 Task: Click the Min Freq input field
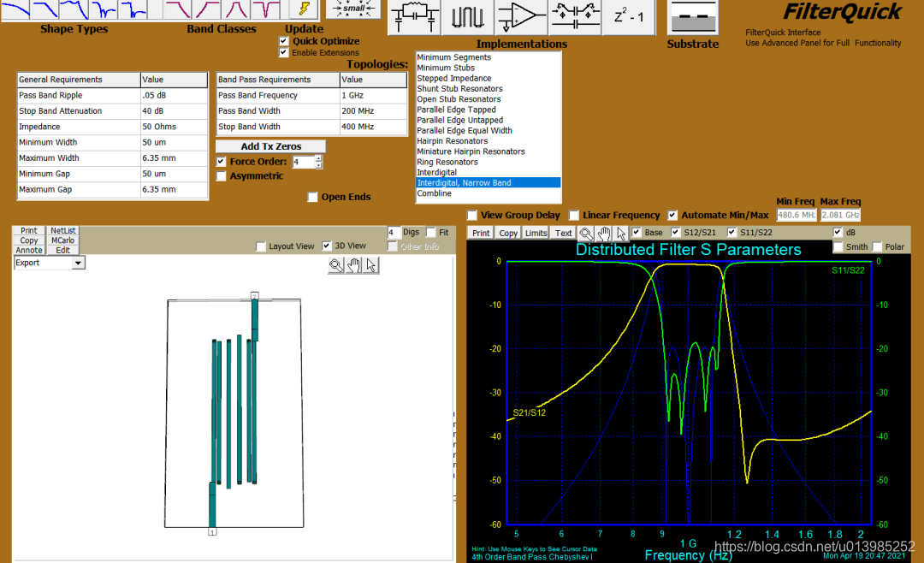point(797,215)
